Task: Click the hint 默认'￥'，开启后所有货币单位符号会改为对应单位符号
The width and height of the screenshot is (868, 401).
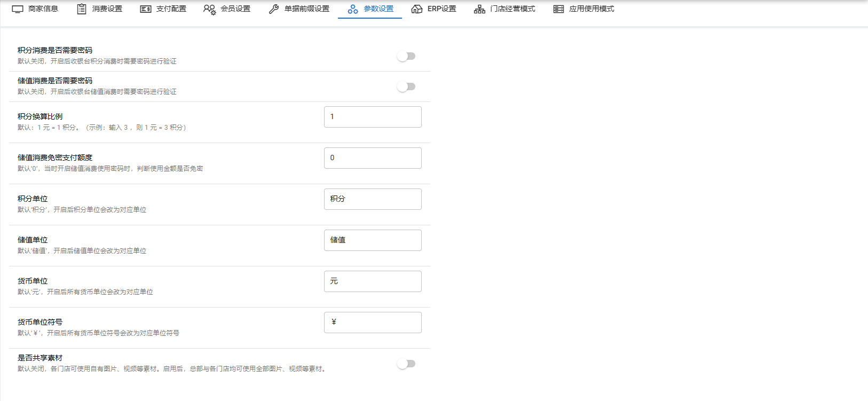Action: point(99,333)
